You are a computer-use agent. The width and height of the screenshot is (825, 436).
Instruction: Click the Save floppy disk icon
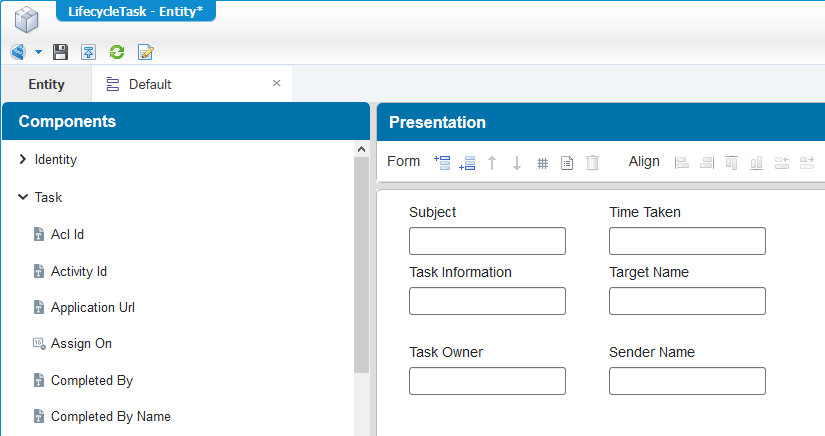(x=61, y=52)
